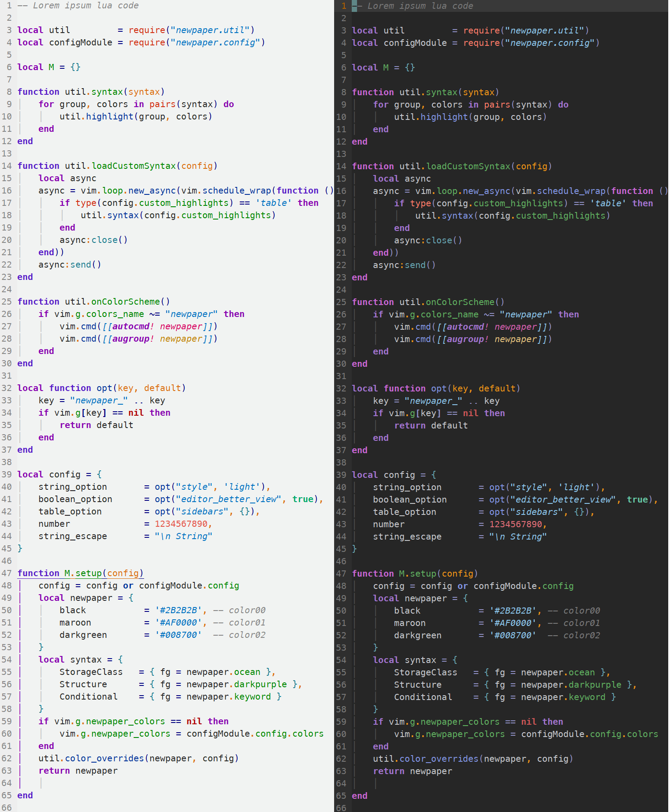Click line number 65 in the dark pane
Image resolution: width=670 pixels, height=812 pixels.
pos(341,796)
